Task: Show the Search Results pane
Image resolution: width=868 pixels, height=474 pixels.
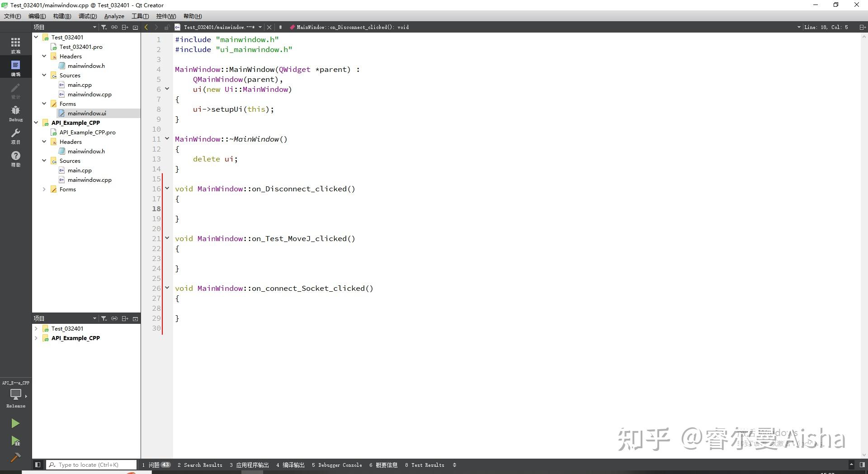Action: click(x=200, y=465)
